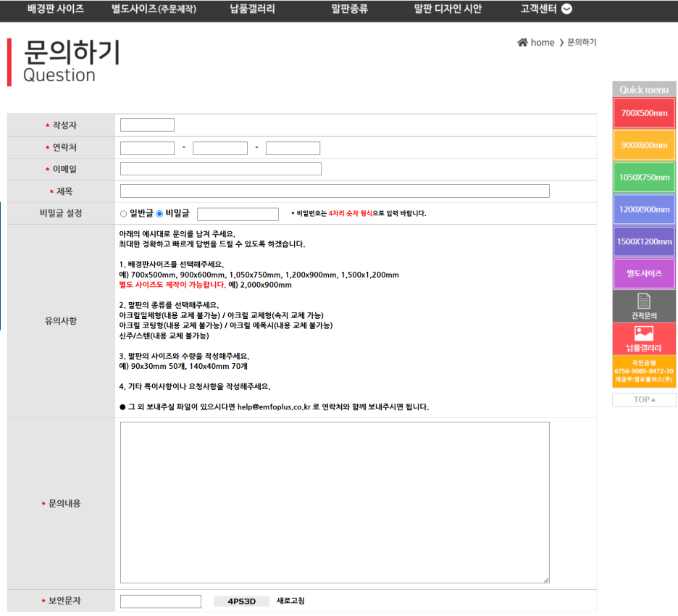This screenshot has width=678, height=616.
Task: Click the 1050X750mm quick menu button
Action: pyautogui.click(x=644, y=177)
